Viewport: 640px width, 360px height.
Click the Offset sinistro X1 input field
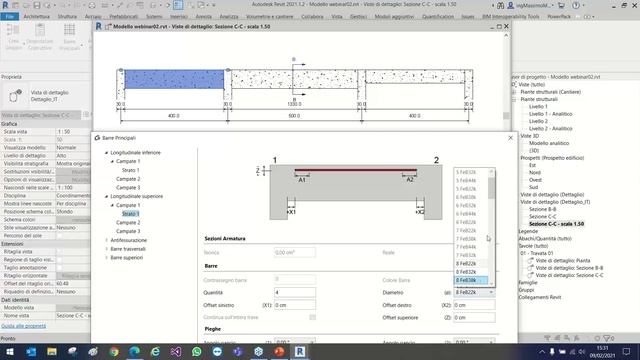[295, 305]
